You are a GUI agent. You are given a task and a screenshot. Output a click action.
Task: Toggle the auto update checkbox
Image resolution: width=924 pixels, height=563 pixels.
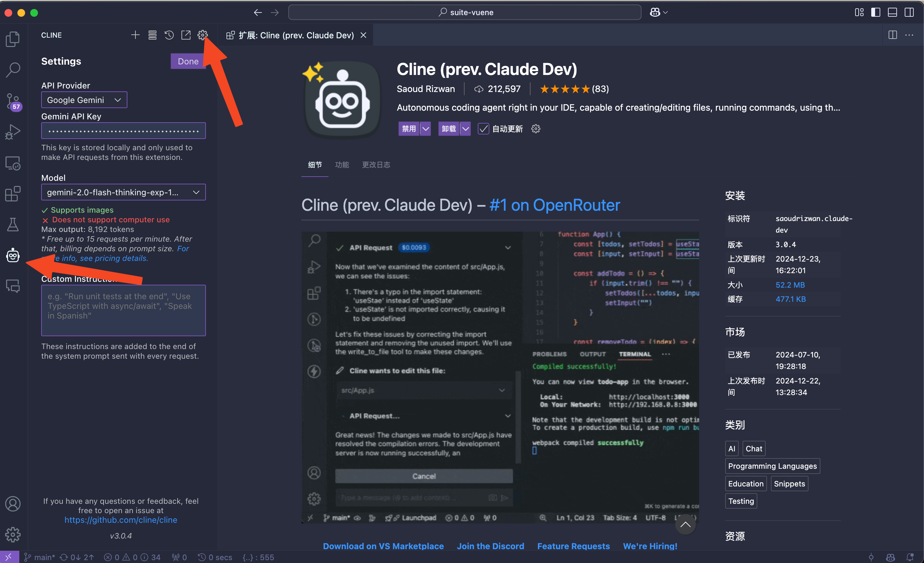click(483, 129)
